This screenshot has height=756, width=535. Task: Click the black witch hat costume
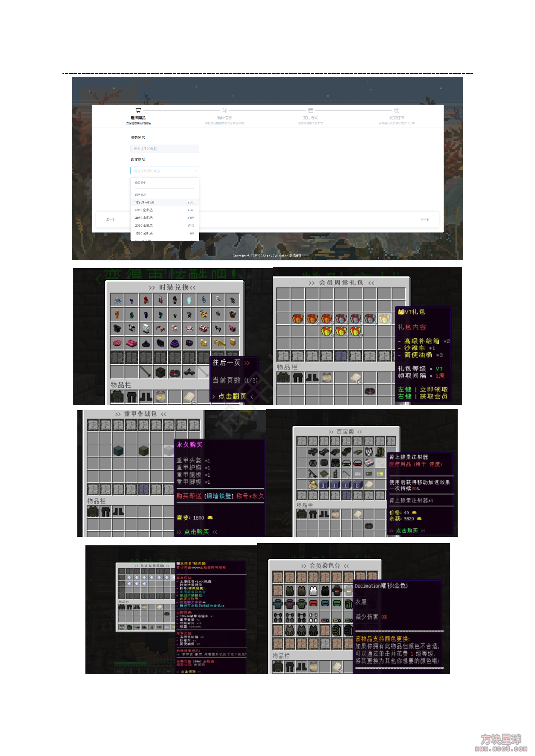146,343
